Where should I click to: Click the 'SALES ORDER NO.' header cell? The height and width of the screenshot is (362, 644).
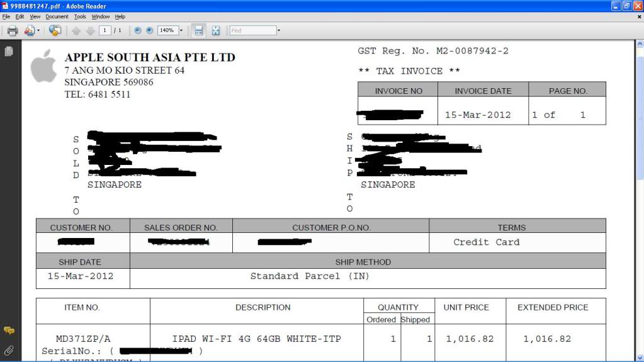pyautogui.click(x=181, y=227)
